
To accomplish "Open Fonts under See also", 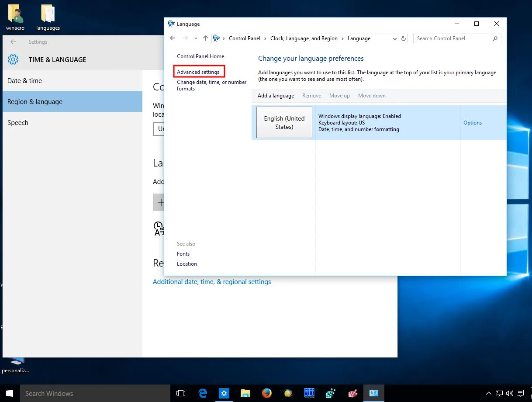I will (x=183, y=254).
